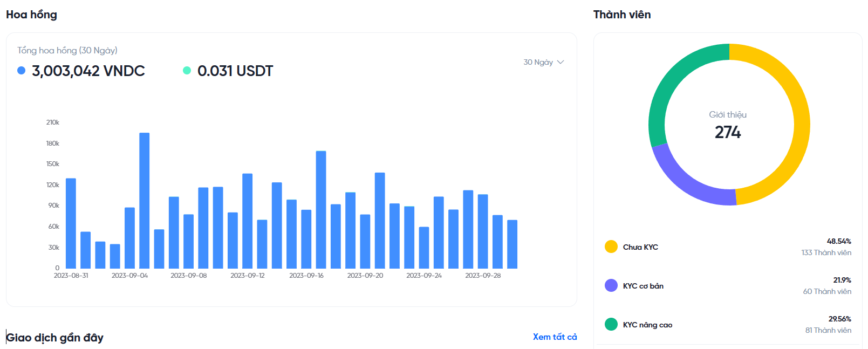Select the tallest bar near 2023-09-04
868x349 pixels.
(145, 201)
